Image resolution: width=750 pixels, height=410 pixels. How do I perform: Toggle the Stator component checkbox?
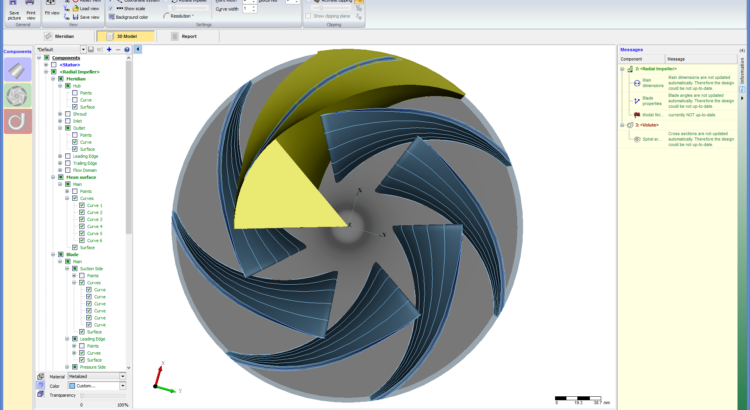coord(54,65)
